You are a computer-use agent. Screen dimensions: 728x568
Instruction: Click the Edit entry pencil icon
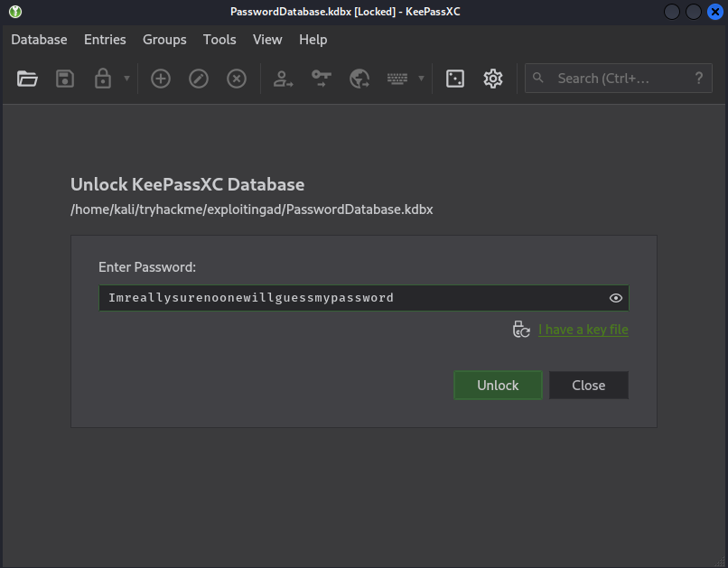pos(199,79)
